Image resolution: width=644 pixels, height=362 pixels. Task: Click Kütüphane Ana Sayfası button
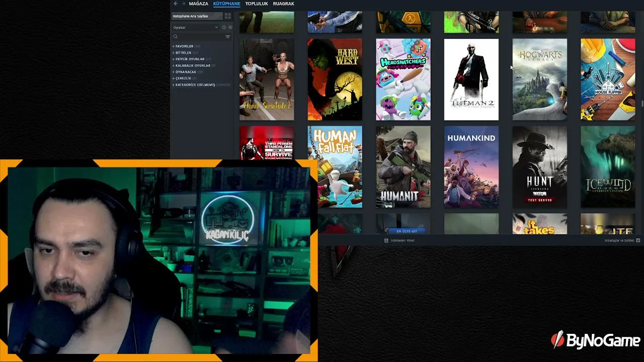pyautogui.click(x=197, y=16)
